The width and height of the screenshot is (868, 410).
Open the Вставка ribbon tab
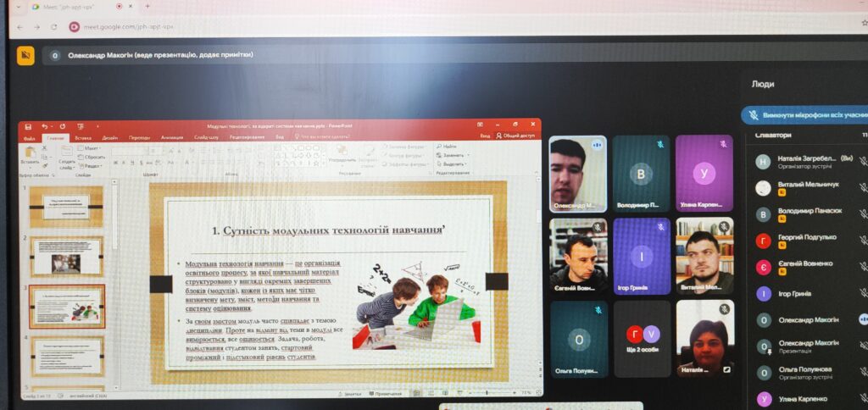pos(83,136)
